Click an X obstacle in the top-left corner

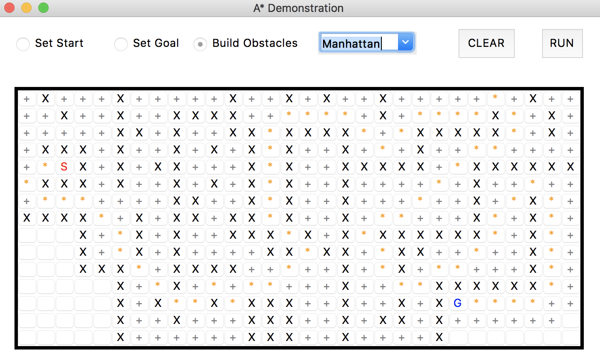[x=46, y=98]
